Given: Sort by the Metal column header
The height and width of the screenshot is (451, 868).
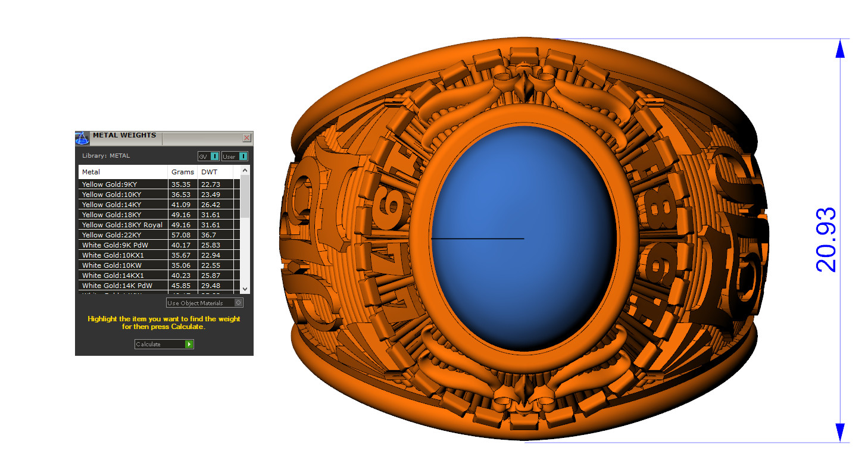Looking at the screenshot, I should (123, 172).
